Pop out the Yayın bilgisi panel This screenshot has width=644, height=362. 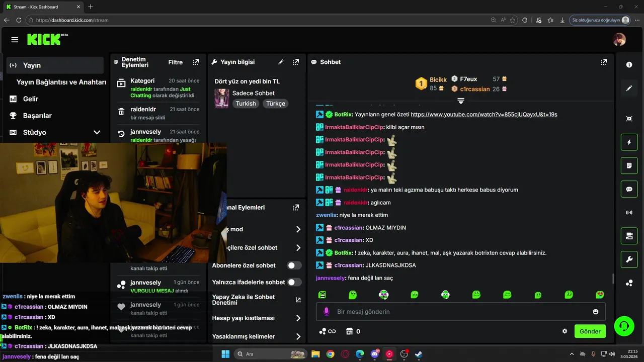click(x=296, y=62)
